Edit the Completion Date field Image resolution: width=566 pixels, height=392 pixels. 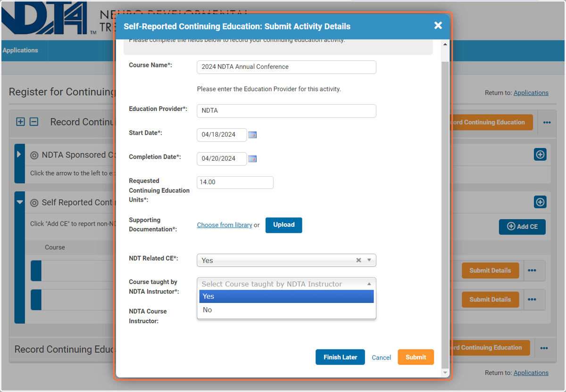click(222, 159)
